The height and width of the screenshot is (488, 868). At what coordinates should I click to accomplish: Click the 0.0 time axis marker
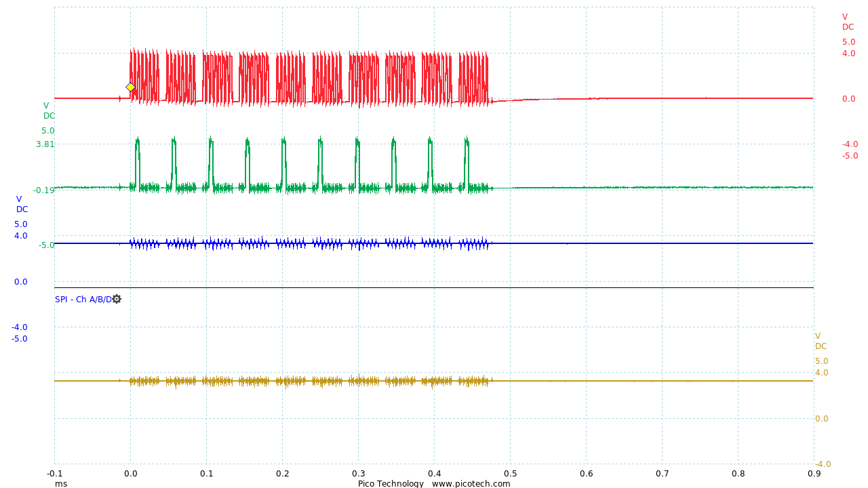130,474
